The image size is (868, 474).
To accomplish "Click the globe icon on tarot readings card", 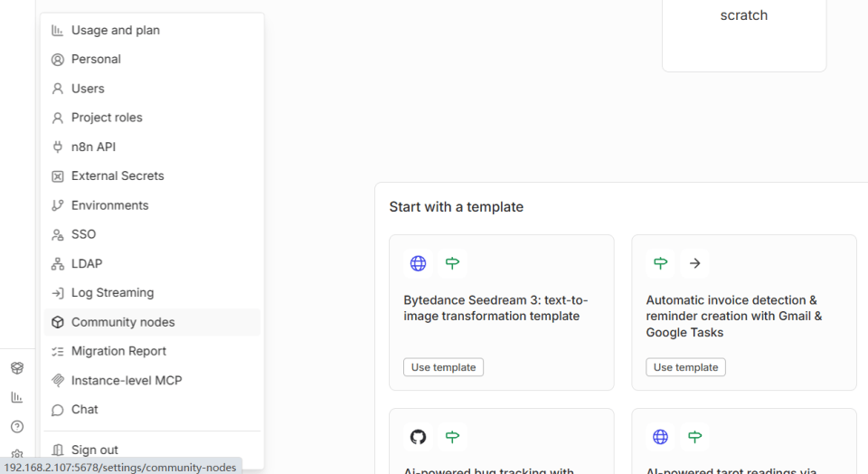I will pos(660,437).
